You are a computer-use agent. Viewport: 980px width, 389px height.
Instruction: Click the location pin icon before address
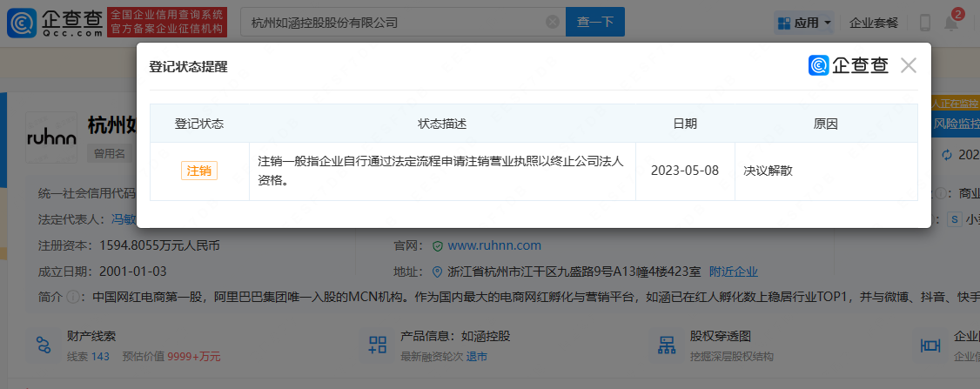[438, 272]
